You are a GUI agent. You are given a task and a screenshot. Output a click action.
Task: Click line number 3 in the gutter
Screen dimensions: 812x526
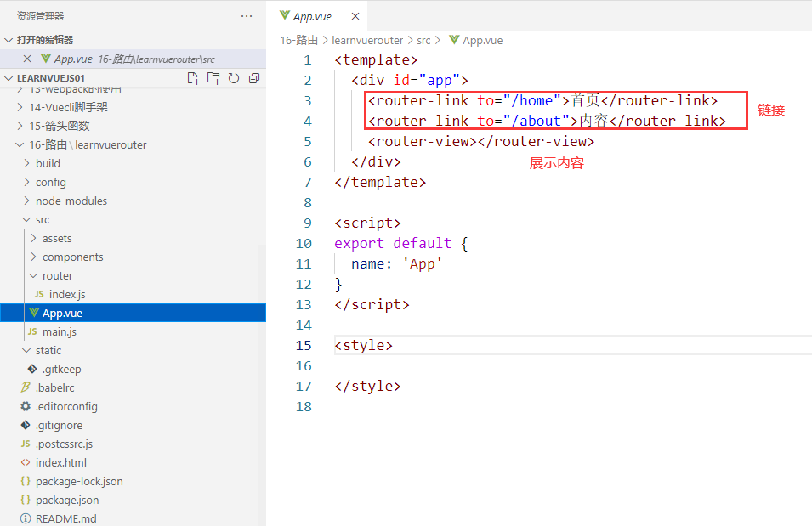coord(308,100)
